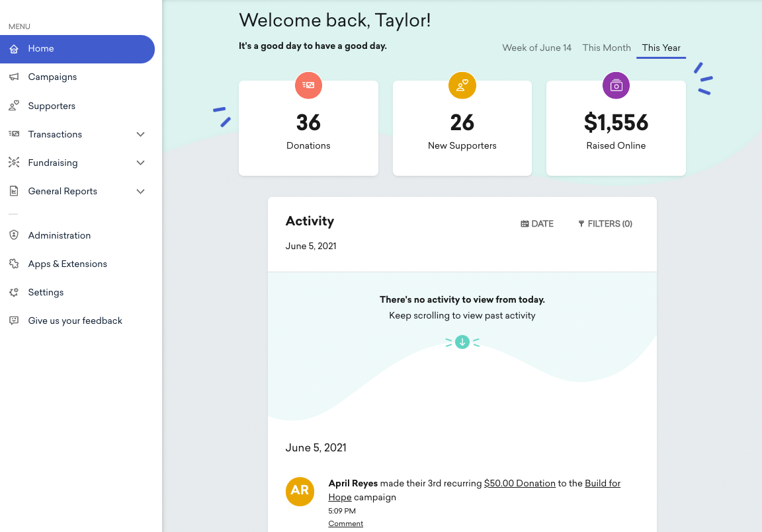Click the Supporters person-heart icon in sidebar
762x532 pixels.
[x=14, y=105]
